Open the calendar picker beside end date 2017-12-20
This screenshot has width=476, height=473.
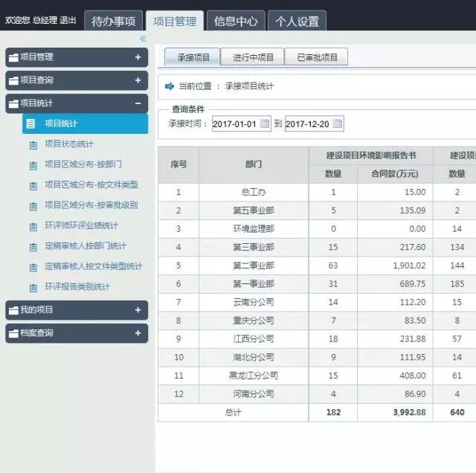pos(337,124)
